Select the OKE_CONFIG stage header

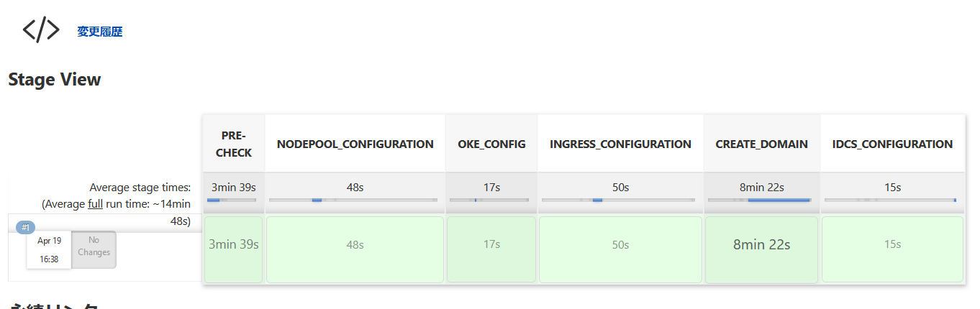pyautogui.click(x=491, y=144)
